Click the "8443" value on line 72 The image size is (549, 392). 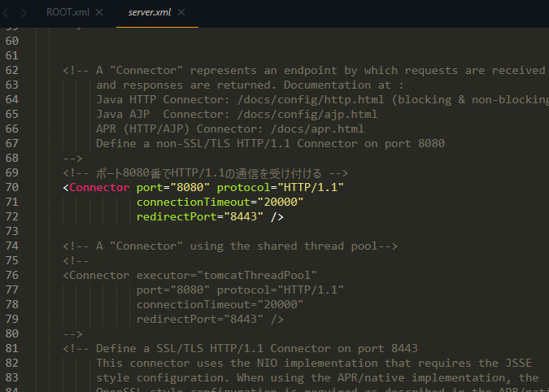[x=243, y=216]
